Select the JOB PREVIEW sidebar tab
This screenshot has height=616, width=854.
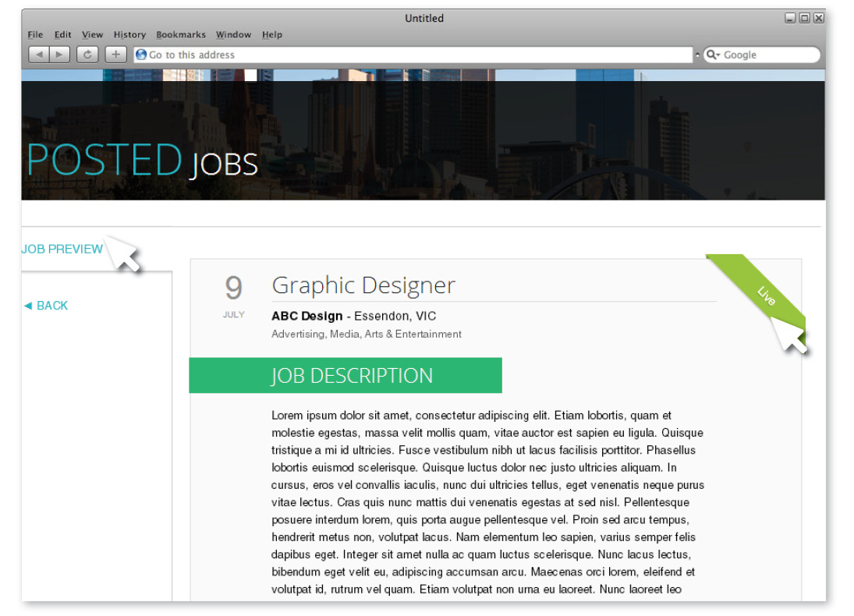click(x=62, y=250)
